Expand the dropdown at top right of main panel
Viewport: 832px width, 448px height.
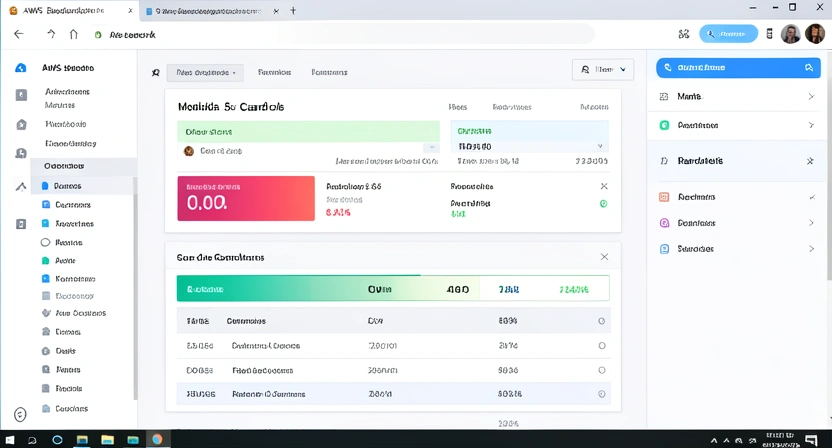click(603, 70)
